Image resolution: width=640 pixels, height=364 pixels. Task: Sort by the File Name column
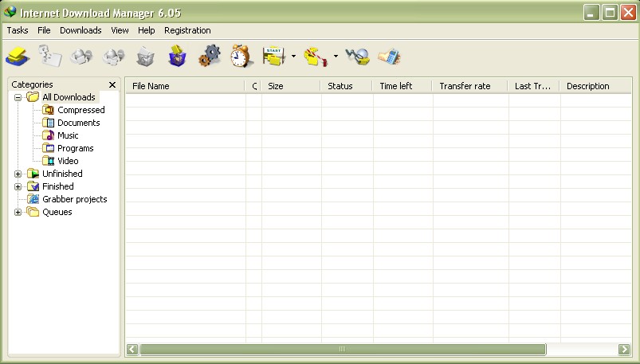pyautogui.click(x=186, y=86)
